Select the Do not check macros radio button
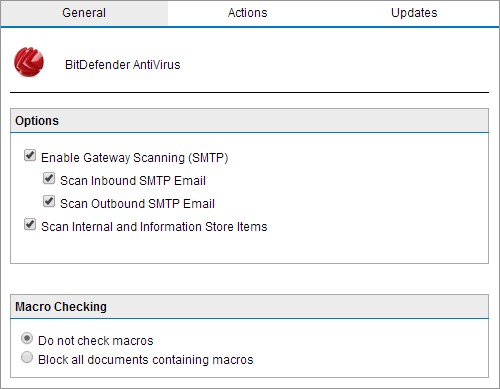The height and width of the screenshot is (389, 500). click(27, 338)
